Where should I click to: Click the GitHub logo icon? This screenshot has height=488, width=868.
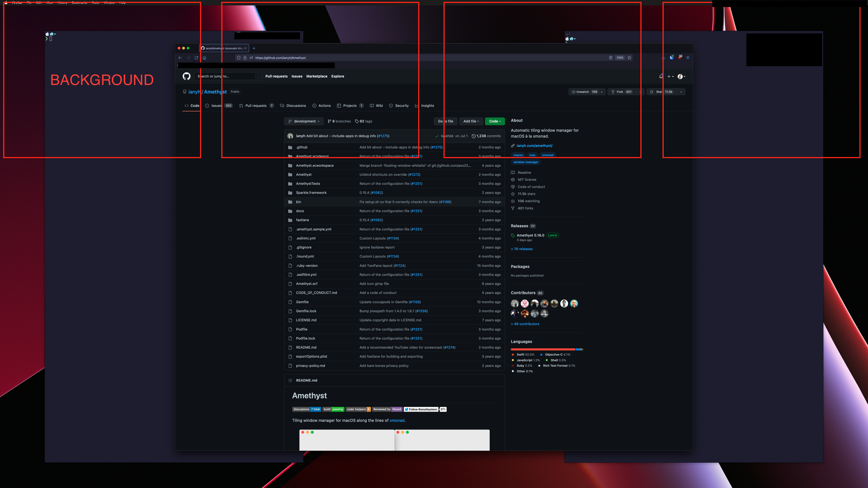[x=186, y=76]
